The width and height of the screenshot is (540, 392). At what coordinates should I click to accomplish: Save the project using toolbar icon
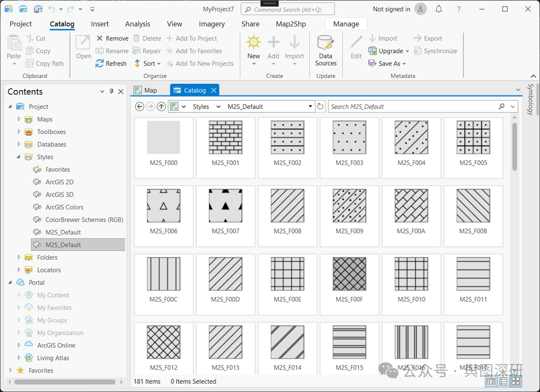tap(38, 9)
